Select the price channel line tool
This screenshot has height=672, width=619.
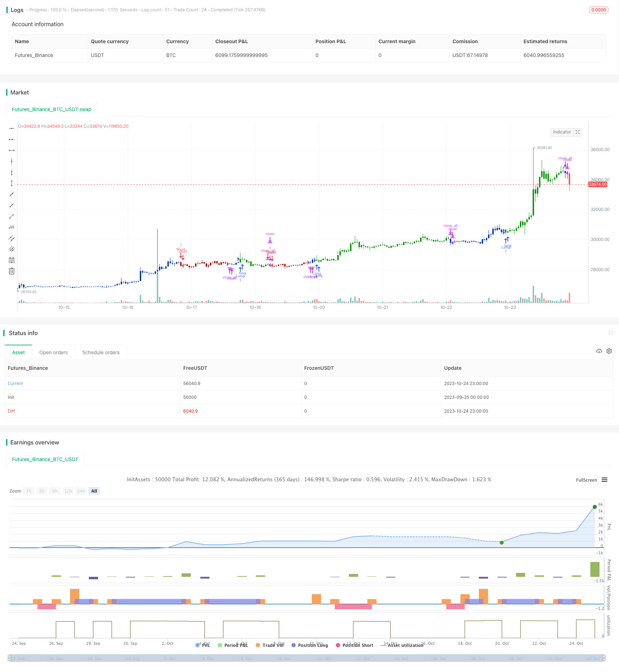12,238
